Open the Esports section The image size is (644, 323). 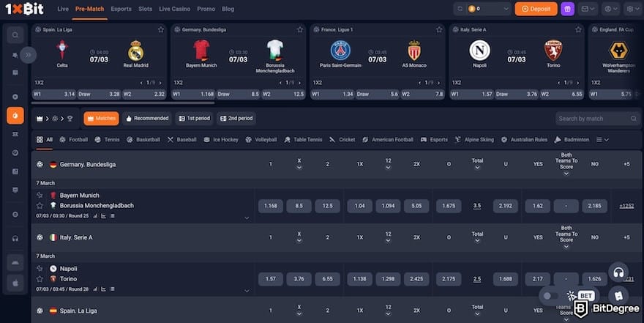(121, 9)
